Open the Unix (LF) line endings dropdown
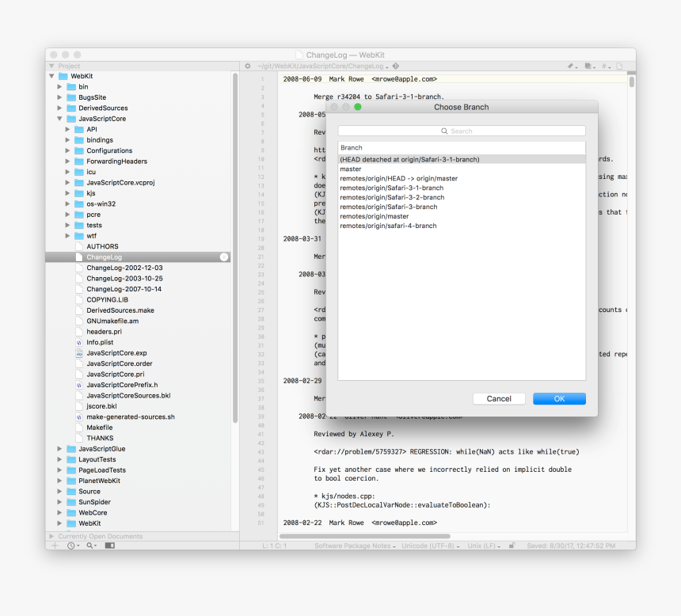 (483, 545)
